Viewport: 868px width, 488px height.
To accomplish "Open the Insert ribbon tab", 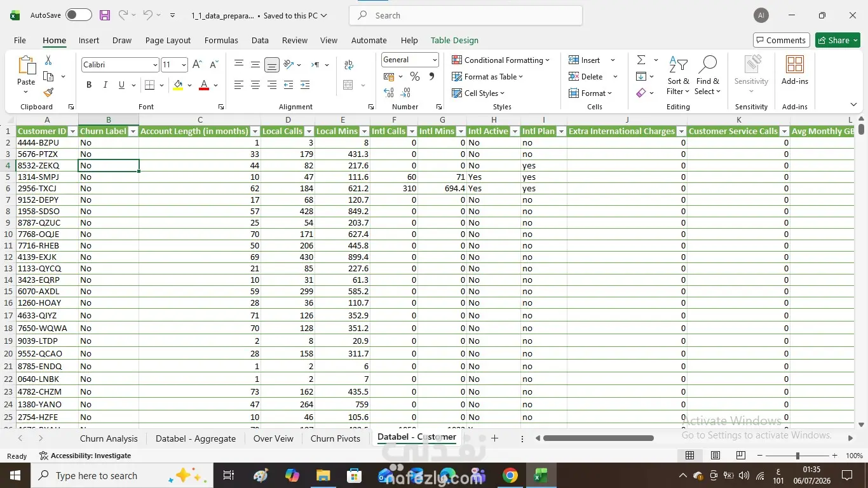I will [x=89, y=40].
